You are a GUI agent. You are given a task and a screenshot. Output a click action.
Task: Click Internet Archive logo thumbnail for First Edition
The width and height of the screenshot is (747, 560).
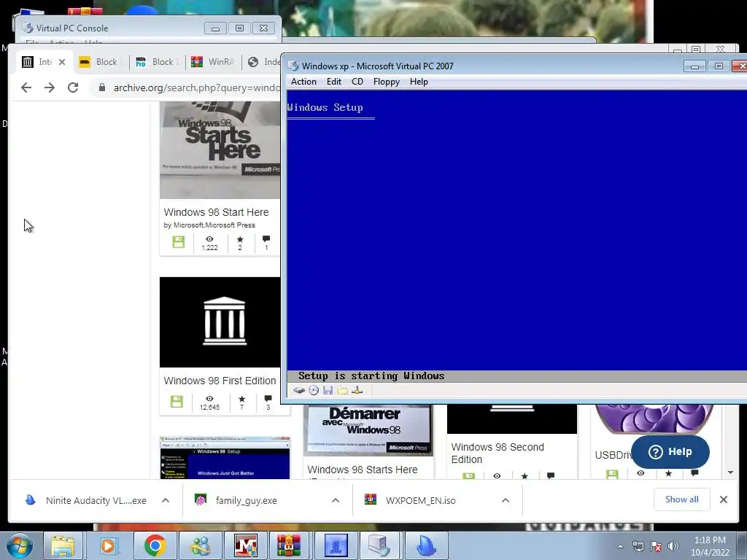[x=220, y=322]
